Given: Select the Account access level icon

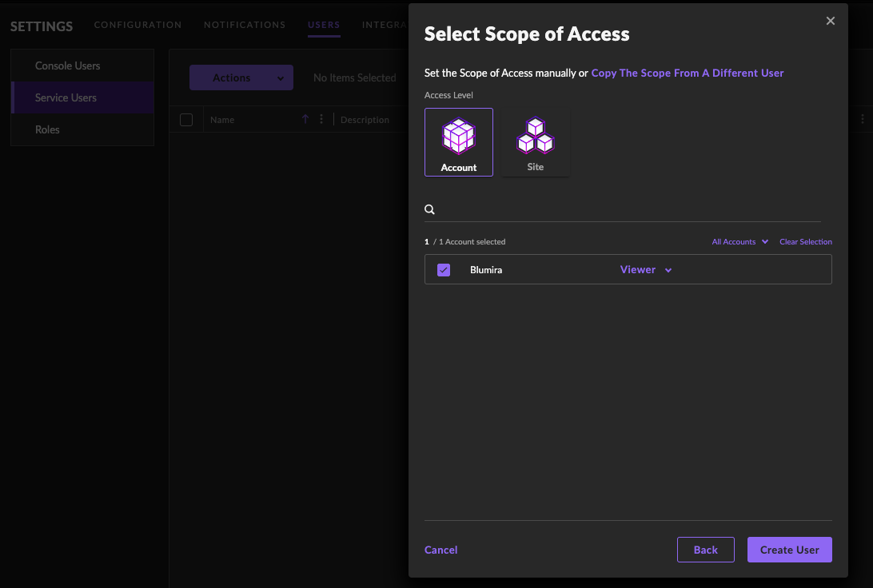Looking at the screenshot, I should 459,141.
